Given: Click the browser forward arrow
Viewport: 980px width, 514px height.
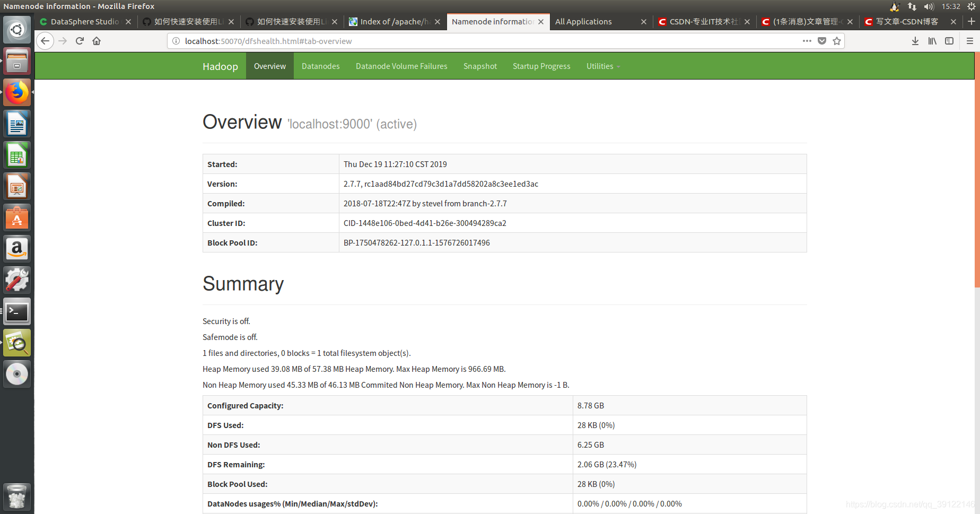Looking at the screenshot, I should pyautogui.click(x=63, y=41).
